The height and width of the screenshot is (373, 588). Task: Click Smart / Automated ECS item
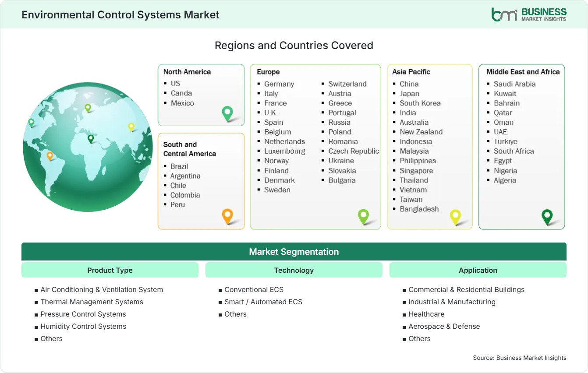pos(263,302)
